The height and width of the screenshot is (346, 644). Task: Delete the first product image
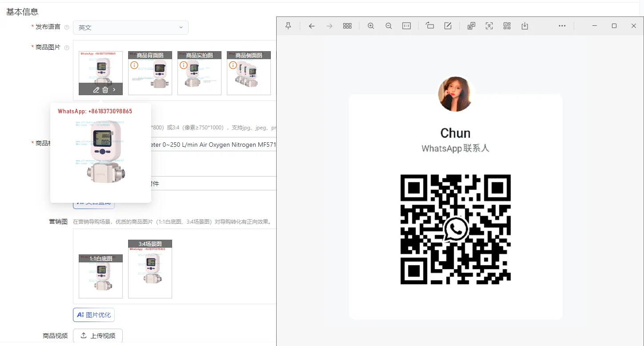pyautogui.click(x=105, y=90)
